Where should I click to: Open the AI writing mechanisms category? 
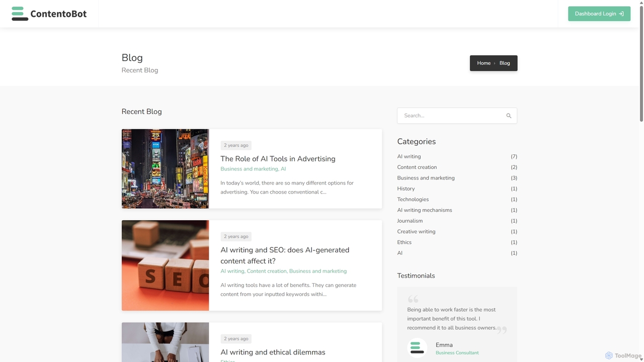tap(425, 210)
